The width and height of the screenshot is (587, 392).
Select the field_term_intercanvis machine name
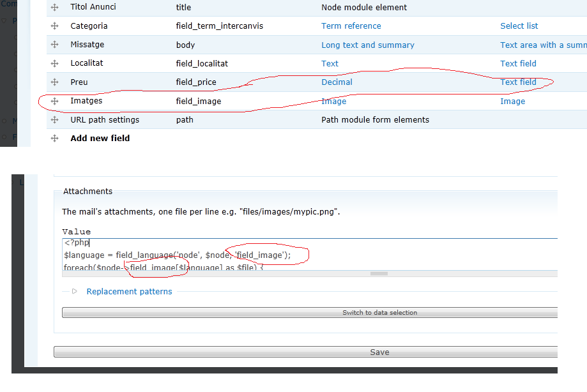point(219,26)
